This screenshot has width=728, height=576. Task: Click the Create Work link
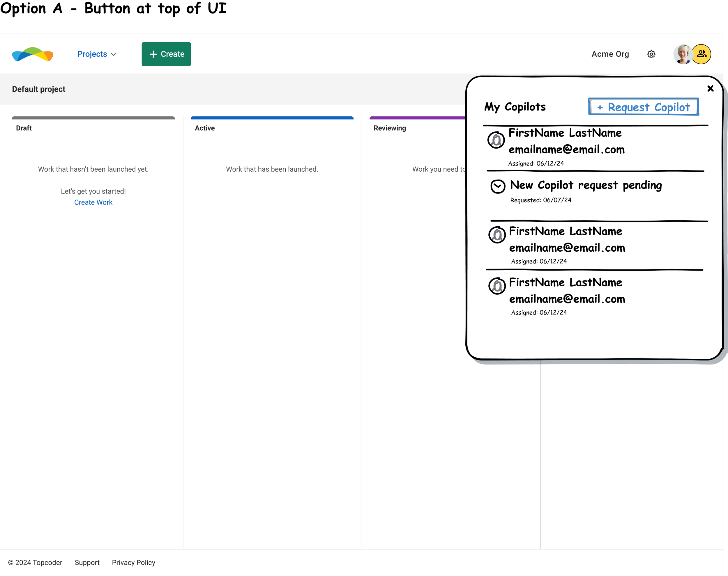[93, 202]
